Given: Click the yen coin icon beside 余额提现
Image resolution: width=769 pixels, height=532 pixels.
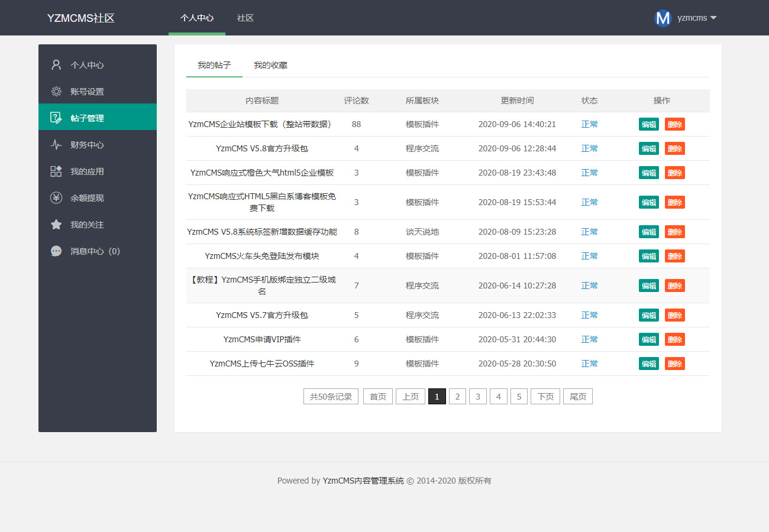Looking at the screenshot, I should point(56,198).
